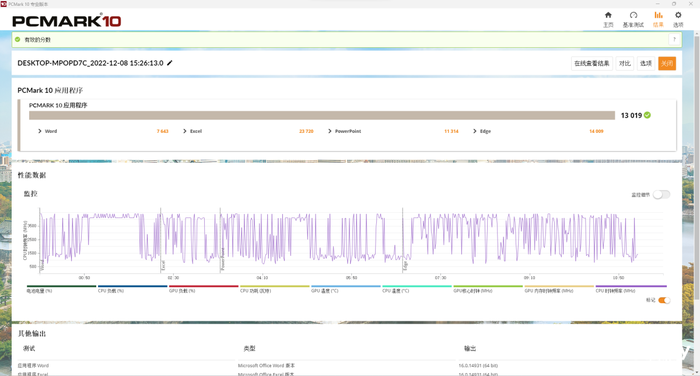The width and height of the screenshot is (700, 376).
Task: Maximize the PCMark 10 window
Action: [674, 4]
